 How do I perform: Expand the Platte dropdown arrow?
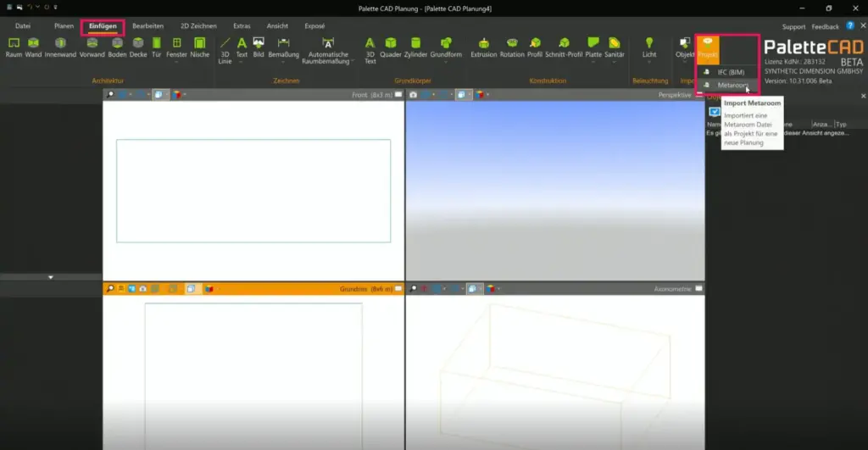coord(593,62)
